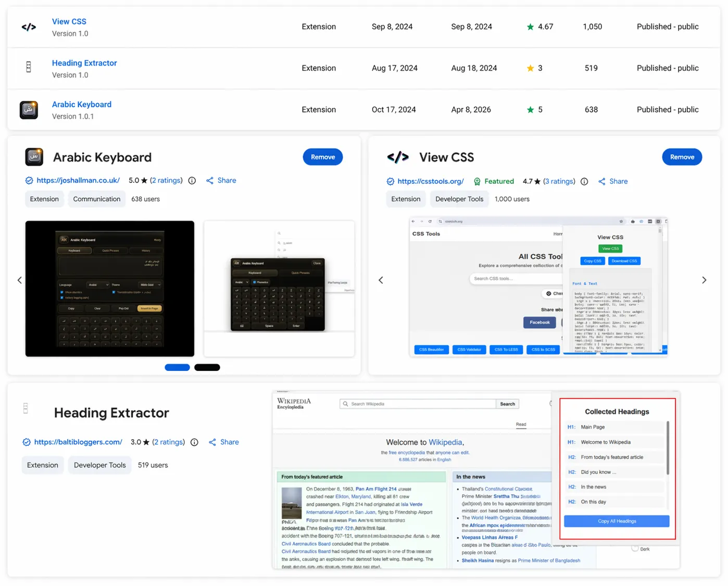Click the Search button in the Wikipedia preview
This screenshot has height=586, width=728.
[508, 404]
